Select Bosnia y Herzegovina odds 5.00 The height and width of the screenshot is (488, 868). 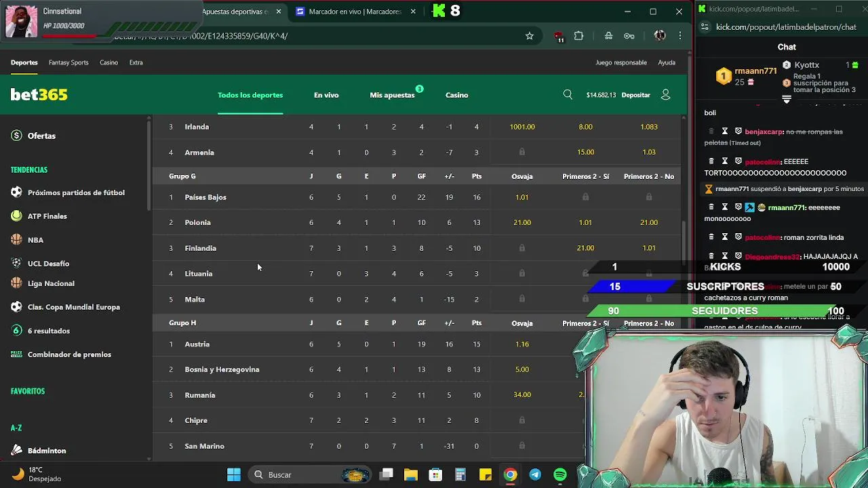pyautogui.click(x=522, y=369)
